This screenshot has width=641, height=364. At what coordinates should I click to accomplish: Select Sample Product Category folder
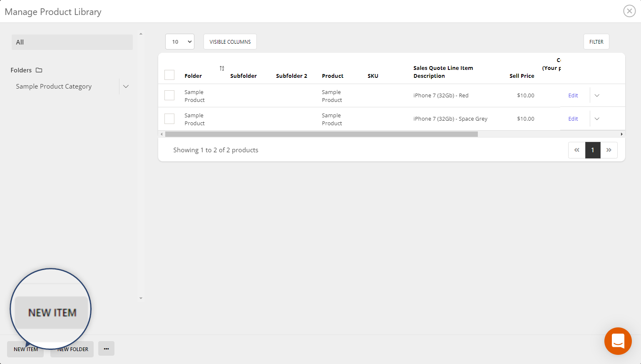point(54,87)
